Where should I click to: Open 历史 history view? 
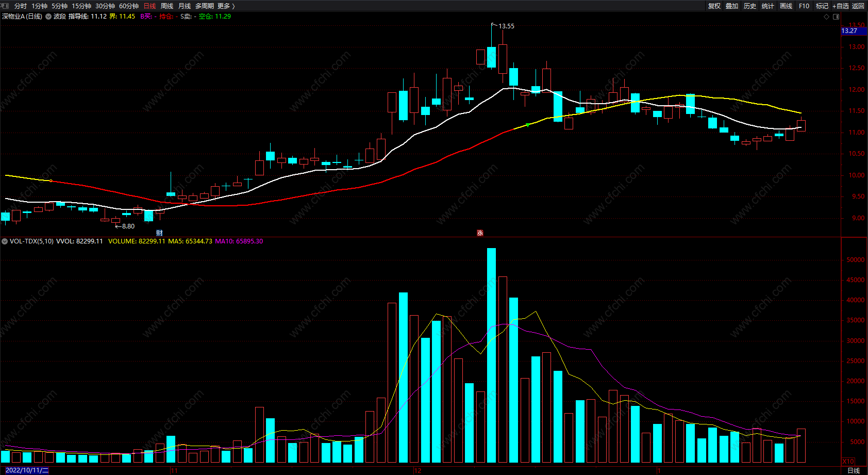tap(750, 6)
